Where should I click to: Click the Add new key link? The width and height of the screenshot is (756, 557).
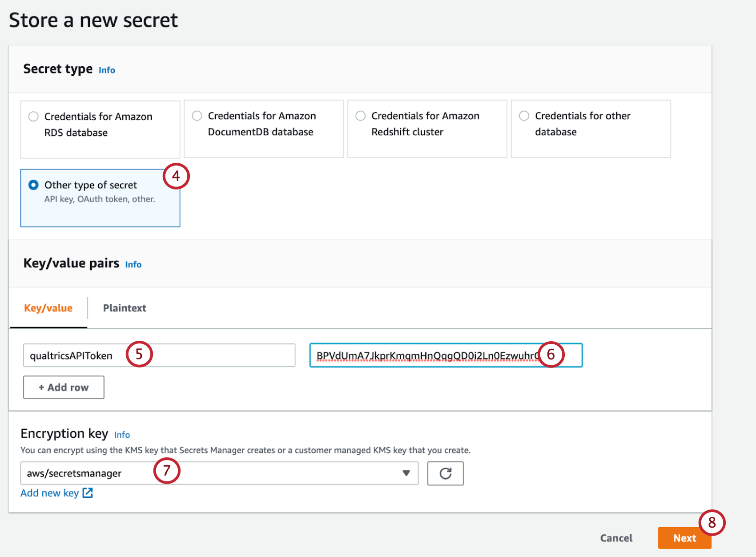(50, 493)
